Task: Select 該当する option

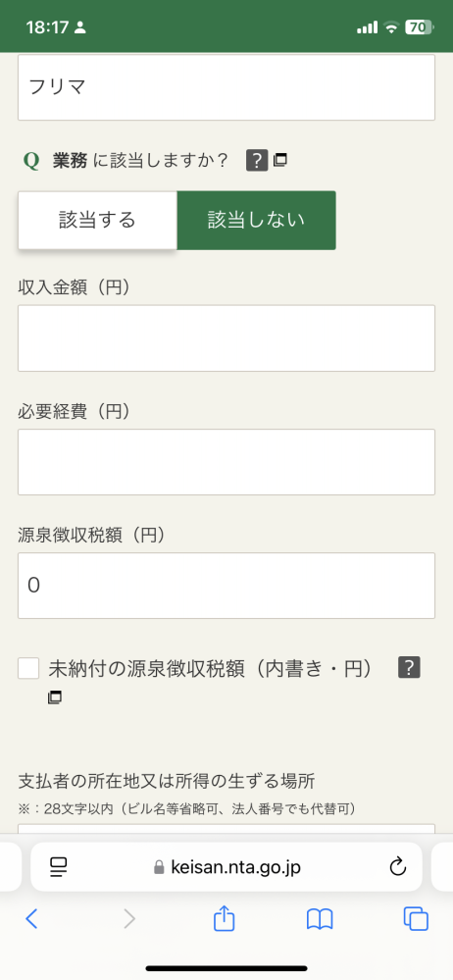Action: 97,220
